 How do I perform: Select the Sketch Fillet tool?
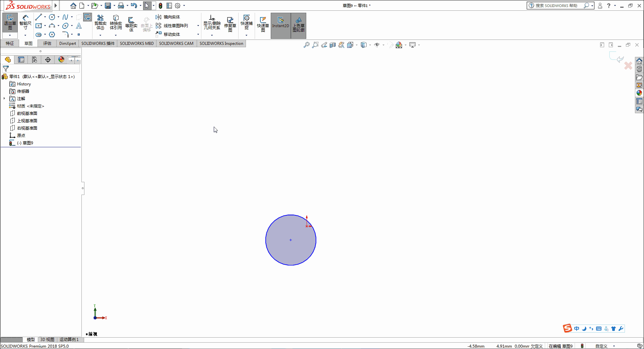click(x=65, y=34)
